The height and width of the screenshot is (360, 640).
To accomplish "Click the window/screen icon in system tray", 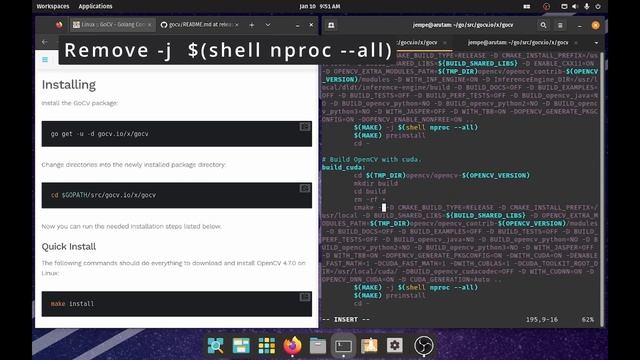I will click(564, 6).
